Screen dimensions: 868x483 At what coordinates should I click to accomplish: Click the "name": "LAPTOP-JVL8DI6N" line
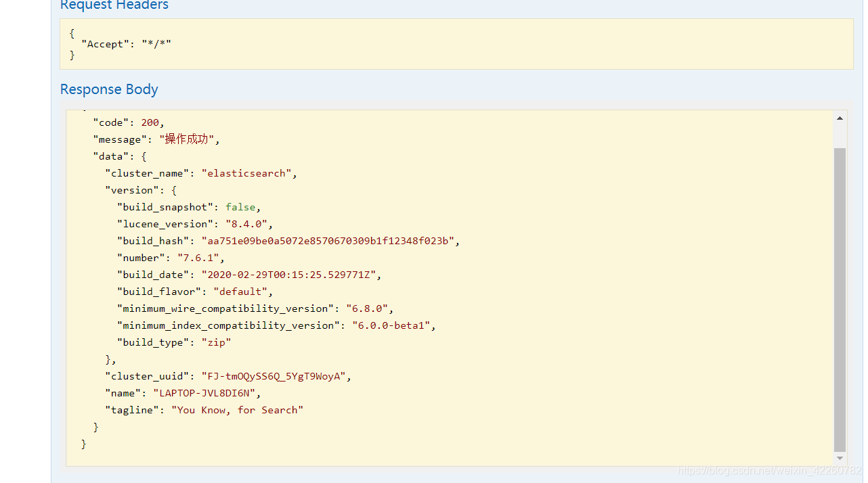click(183, 393)
